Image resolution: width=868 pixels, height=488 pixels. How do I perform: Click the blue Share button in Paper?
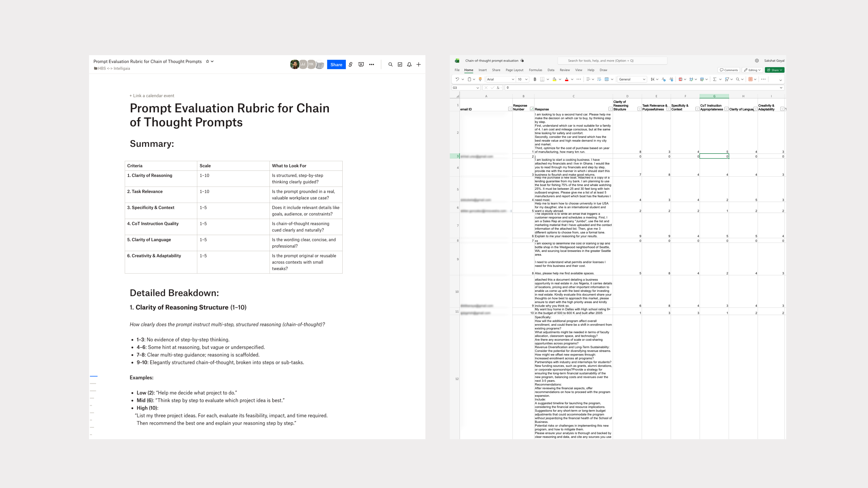(x=336, y=65)
